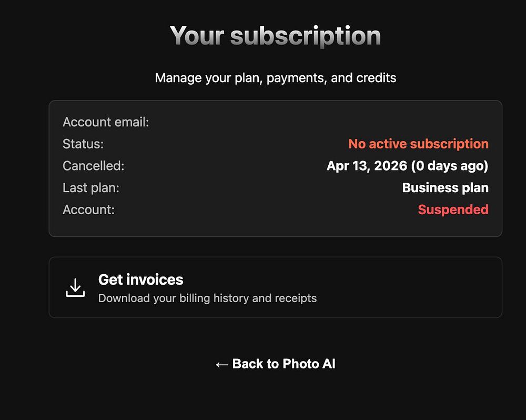The width and height of the screenshot is (526, 420).
Task: Click the Manage your plan, payments, and credits subtitle
Action: pos(275,78)
